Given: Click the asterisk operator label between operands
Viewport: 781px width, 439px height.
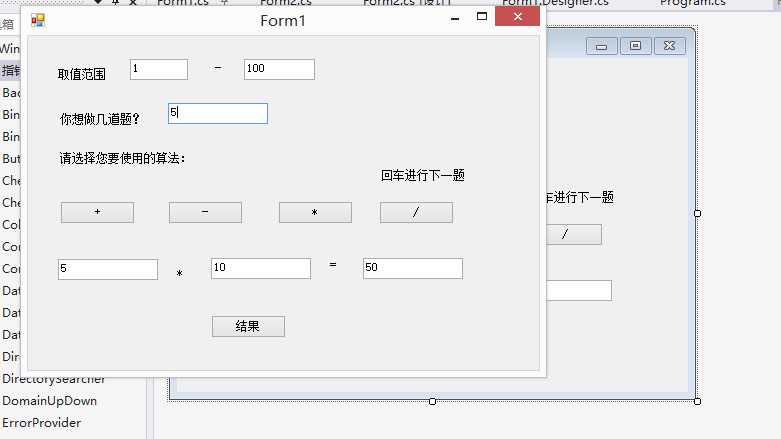Looking at the screenshot, I should click(179, 274).
